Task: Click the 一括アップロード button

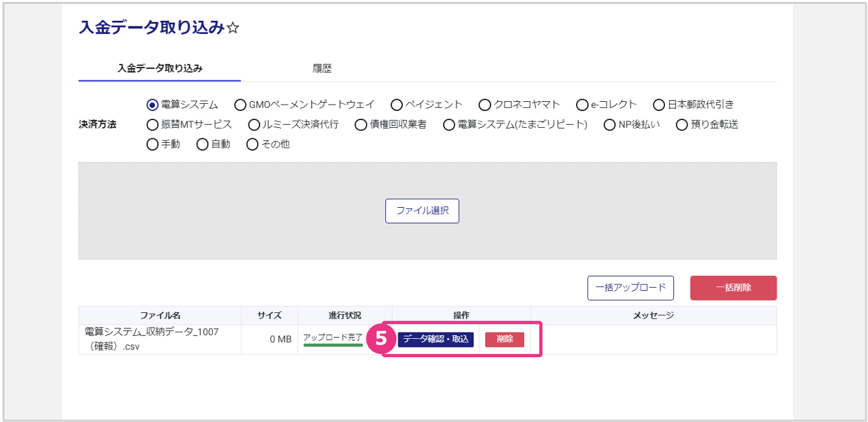Action: [x=631, y=288]
